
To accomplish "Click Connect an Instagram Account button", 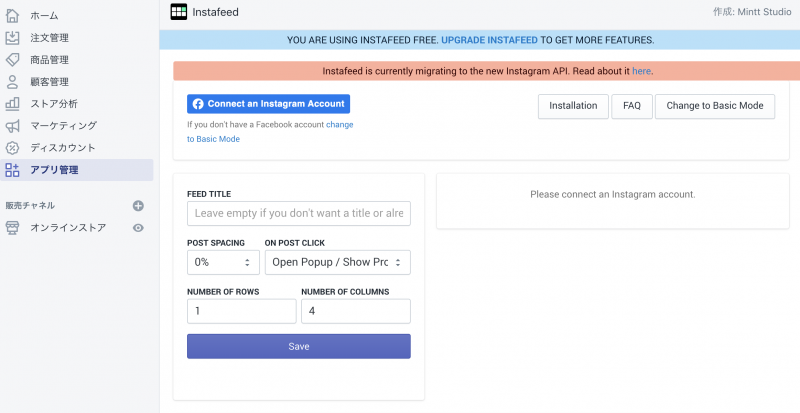I will 268,104.
